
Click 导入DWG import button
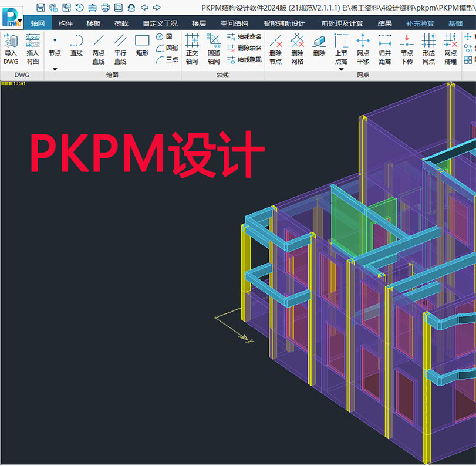pyautogui.click(x=11, y=49)
